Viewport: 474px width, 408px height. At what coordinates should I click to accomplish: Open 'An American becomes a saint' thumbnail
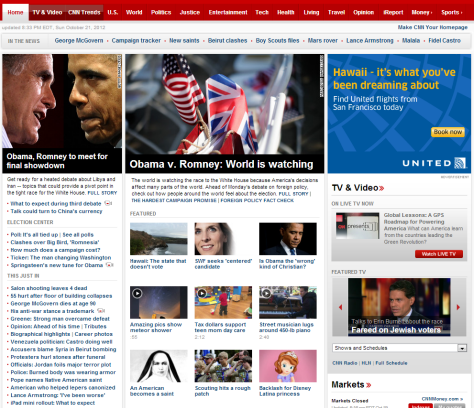pos(159,366)
